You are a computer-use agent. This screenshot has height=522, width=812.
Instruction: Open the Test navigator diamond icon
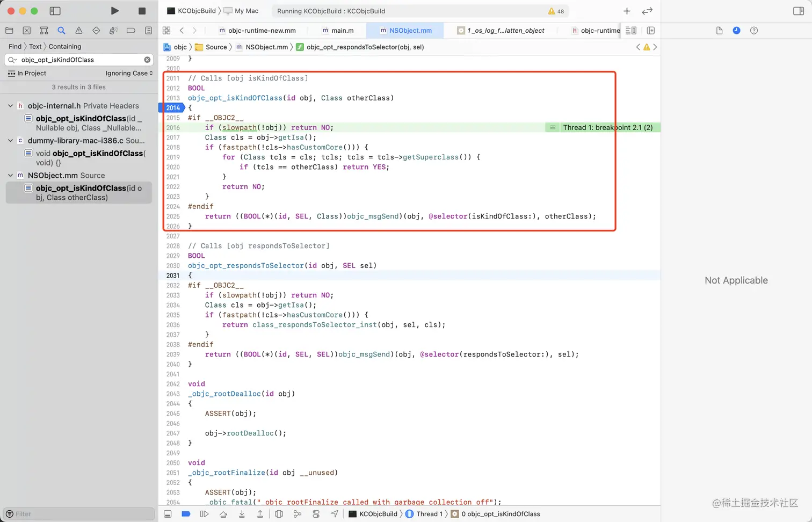point(96,31)
